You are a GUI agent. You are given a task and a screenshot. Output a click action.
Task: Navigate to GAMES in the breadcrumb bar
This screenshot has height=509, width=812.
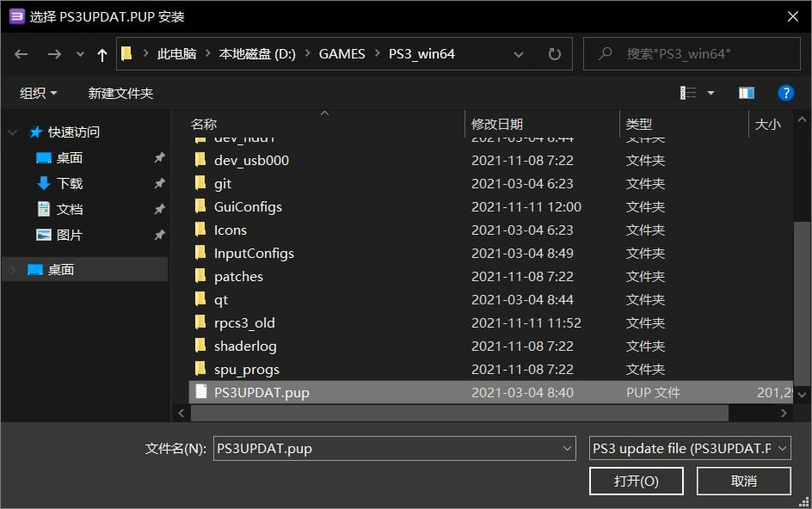[341, 53]
